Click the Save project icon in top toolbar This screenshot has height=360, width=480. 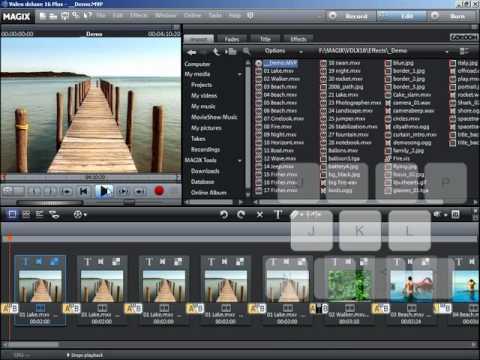pyautogui.click(x=65, y=16)
